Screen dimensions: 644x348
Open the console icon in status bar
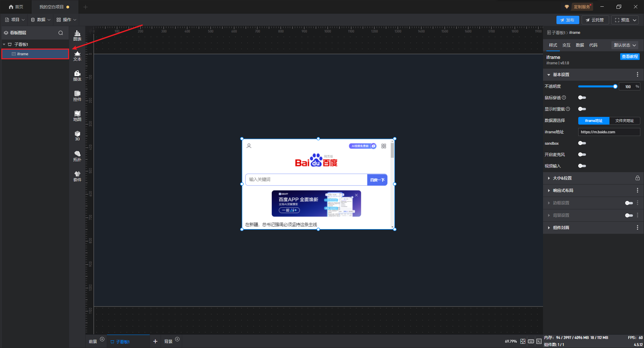click(x=539, y=341)
